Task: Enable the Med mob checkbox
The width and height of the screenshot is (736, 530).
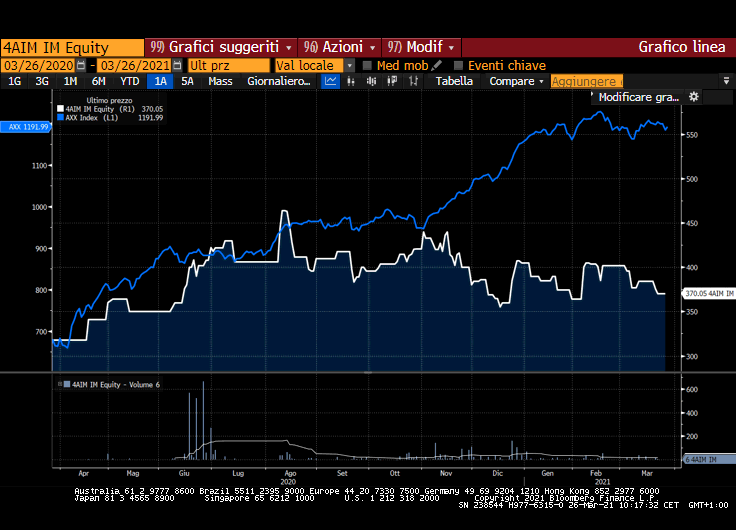Action: point(367,65)
